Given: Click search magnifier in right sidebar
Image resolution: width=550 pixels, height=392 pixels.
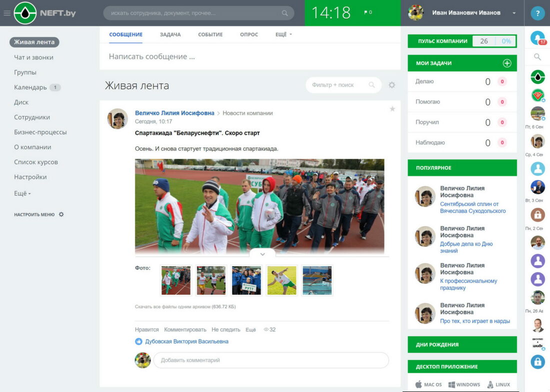Looking at the screenshot, I should [x=537, y=57].
